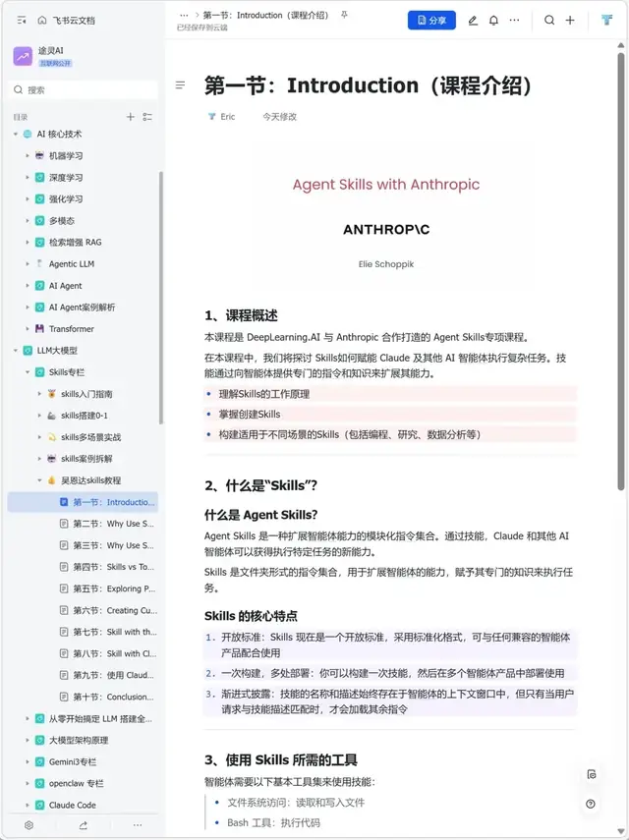Click the 机器学习 page icon

(39, 156)
